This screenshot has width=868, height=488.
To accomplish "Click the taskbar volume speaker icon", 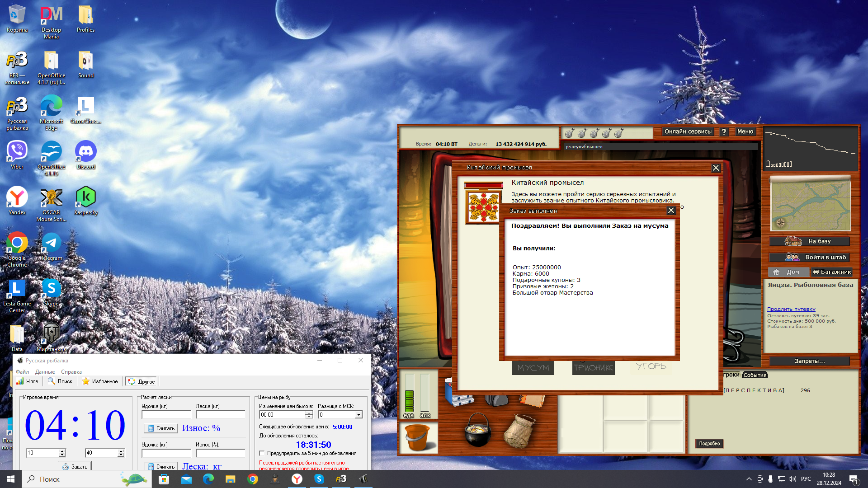I will tap(792, 479).
